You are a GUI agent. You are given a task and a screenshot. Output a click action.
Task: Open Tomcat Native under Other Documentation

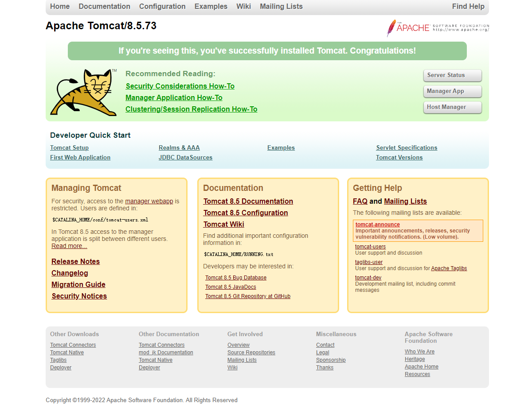[x=156, y=360]
